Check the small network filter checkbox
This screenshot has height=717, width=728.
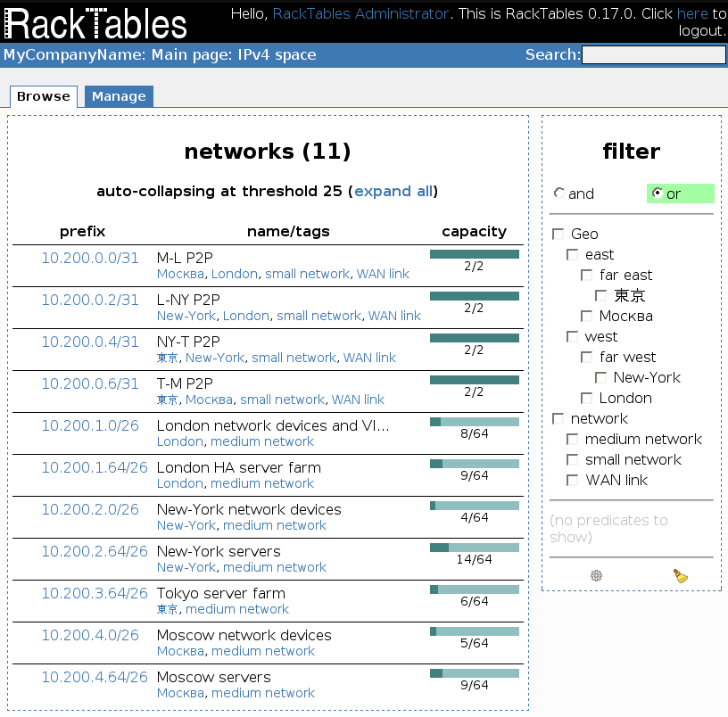point(573,459)
